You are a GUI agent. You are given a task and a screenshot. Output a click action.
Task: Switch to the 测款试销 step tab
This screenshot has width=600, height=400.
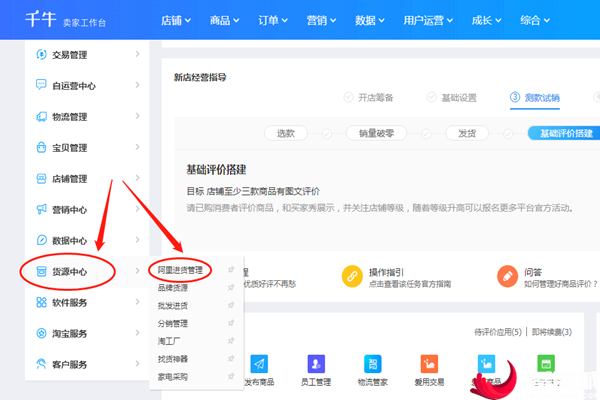coord(535,98)
